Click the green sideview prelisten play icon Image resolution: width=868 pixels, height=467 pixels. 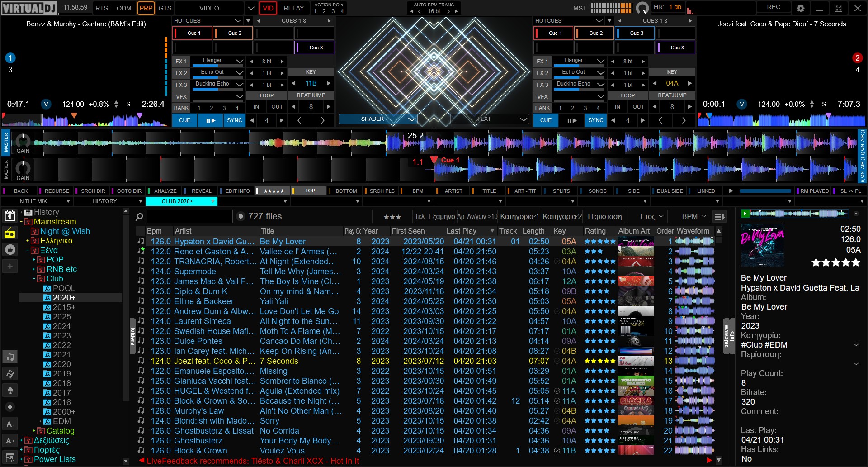click(745, 213)
